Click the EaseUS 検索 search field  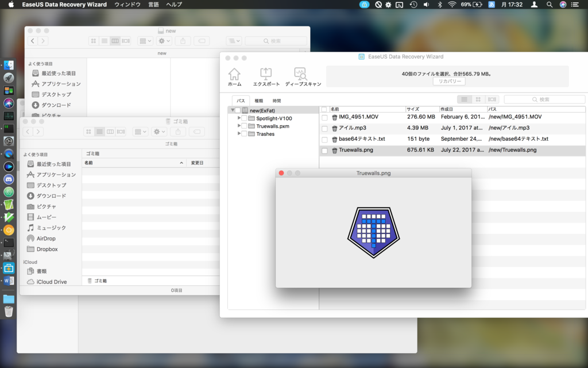click(x=544, y=99)
